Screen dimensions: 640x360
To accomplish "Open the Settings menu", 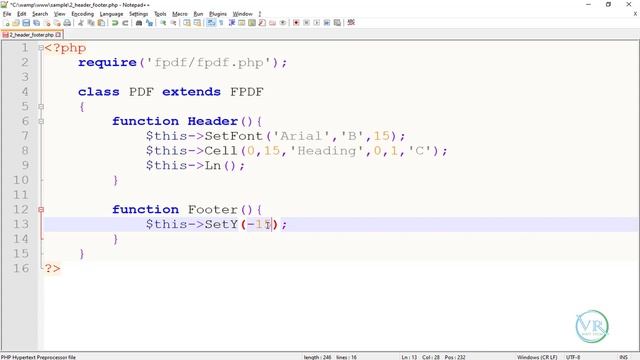I will 138,14.
